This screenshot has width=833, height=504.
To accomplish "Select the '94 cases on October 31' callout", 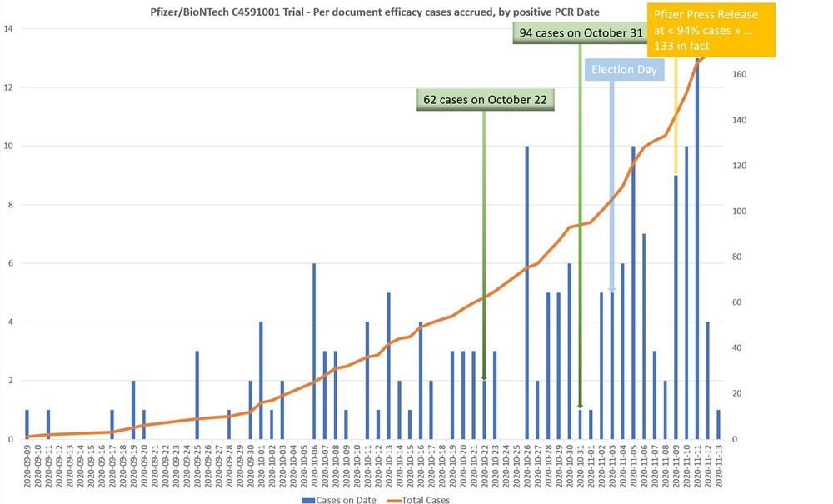I will [x=581, y=33].
